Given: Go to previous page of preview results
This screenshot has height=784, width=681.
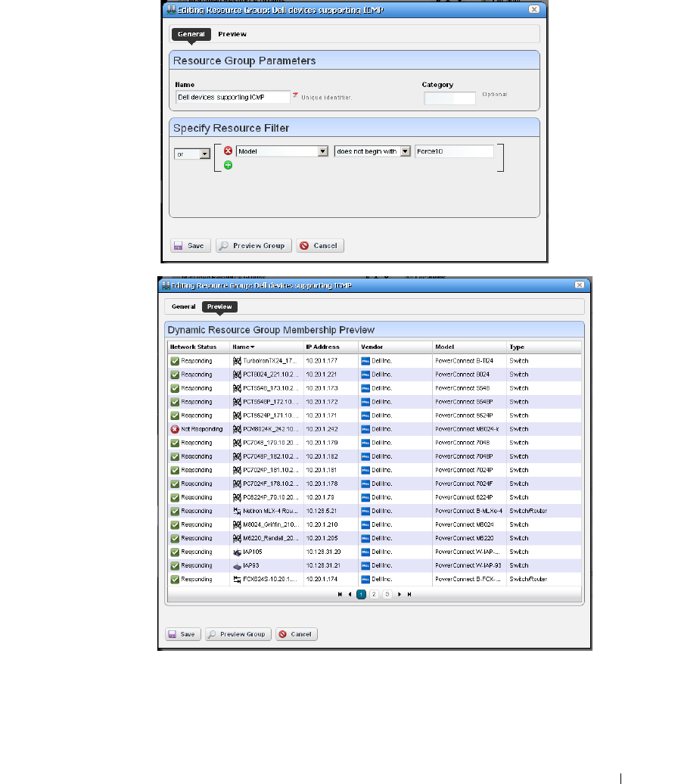Looking at the screenshot, I should coord(350,595).
